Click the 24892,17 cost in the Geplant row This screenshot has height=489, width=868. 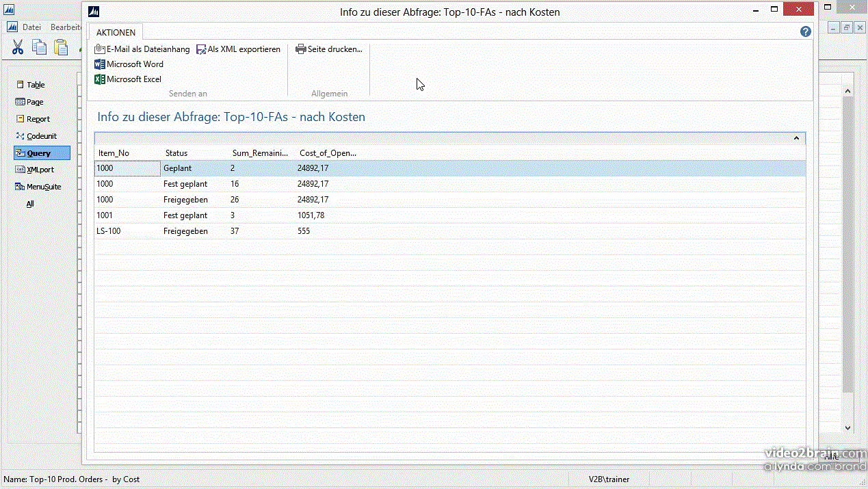[x=313, y=168]
